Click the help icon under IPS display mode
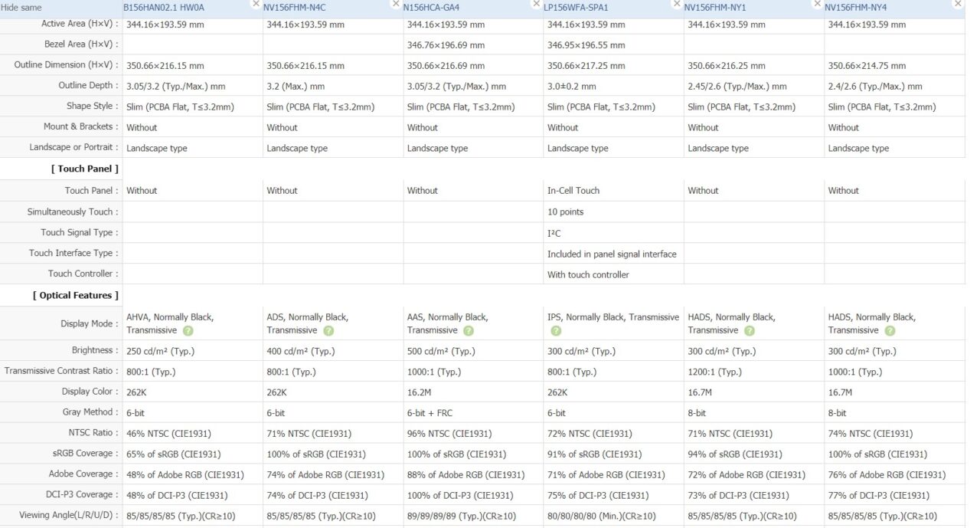 pyautogui.click(x=556, y=331)
